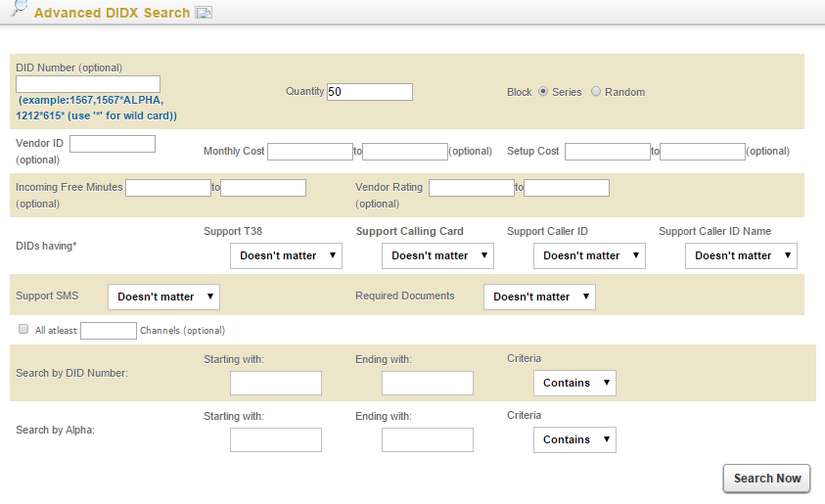The height and width of the screenshot is (504, 825).
Task: Click the small icon after Advanced DIDX Search title
Action: pos(204,13)
